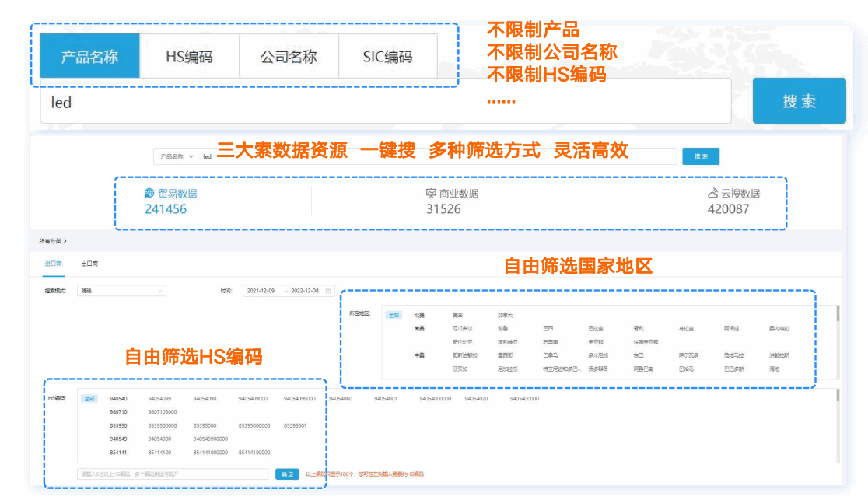Open the calendar icon in the 时间 date picker
The height and width of the screenshot is (500, 868).
click(328, 291)
